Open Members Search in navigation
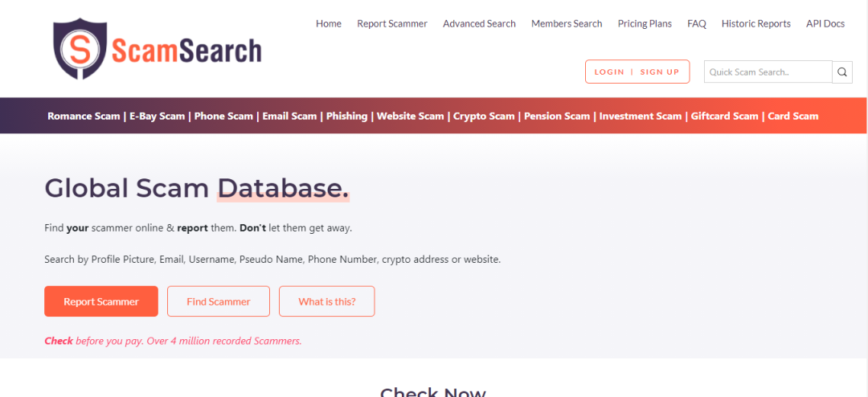Screen dimensions: 868x397 tap(567, 24)
